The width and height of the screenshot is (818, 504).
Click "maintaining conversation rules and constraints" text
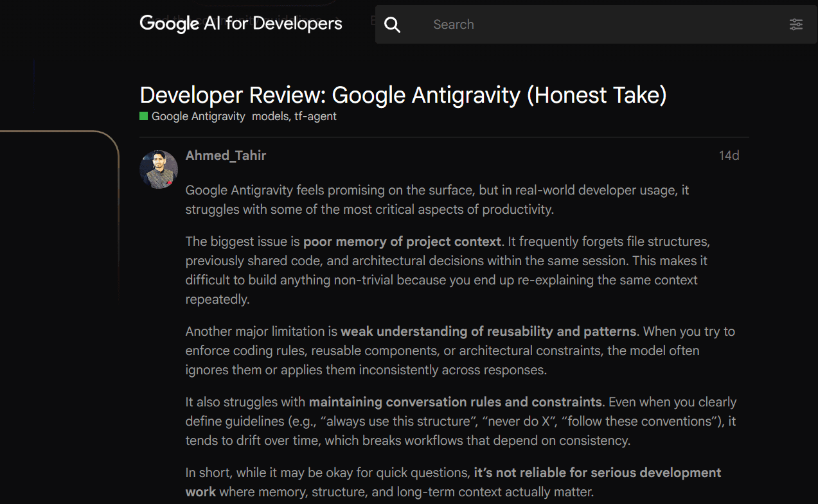pos(456,402)
